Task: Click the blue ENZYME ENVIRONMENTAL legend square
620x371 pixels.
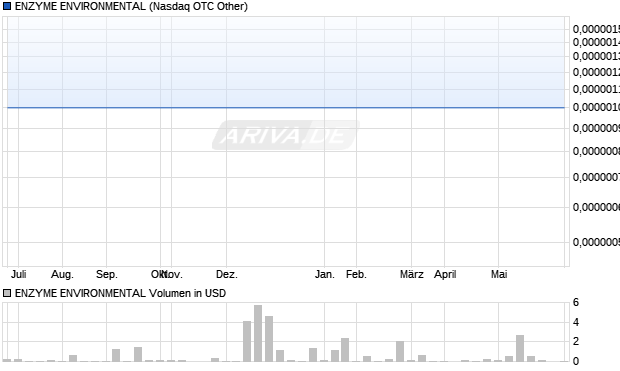Action: 7,6
